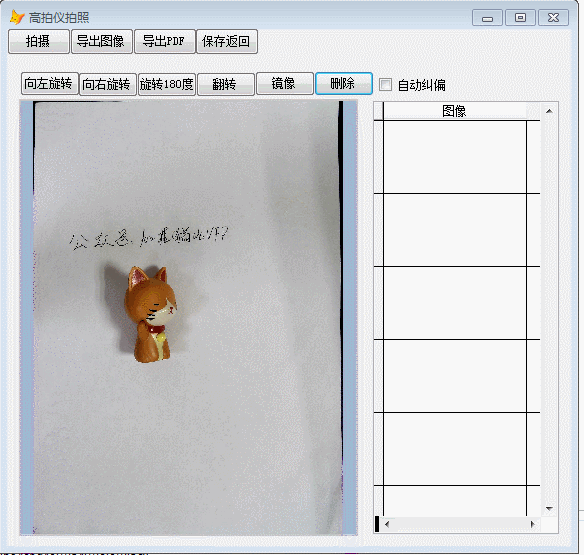Click the 图像 column header
584x555 pixels.
point(454,111)
